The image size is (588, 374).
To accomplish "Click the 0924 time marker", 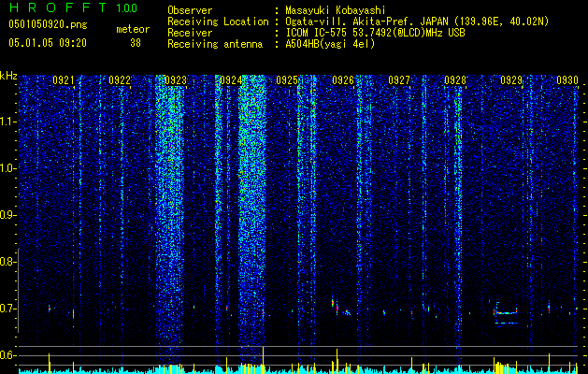I will click(x=231, y=80).
